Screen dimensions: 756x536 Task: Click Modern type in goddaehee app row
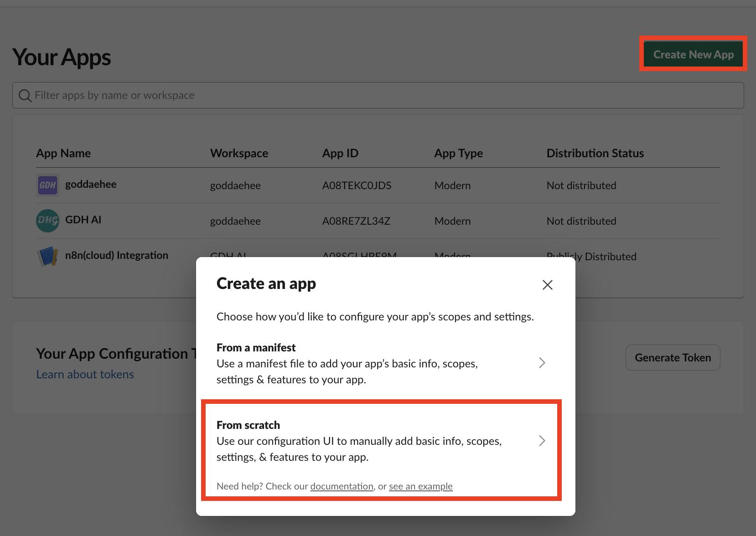pos(452,186)
